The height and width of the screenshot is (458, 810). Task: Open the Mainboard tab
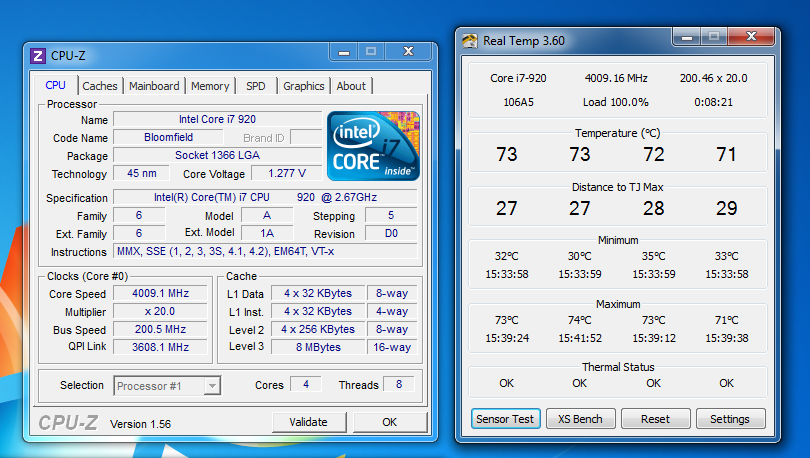154,86
